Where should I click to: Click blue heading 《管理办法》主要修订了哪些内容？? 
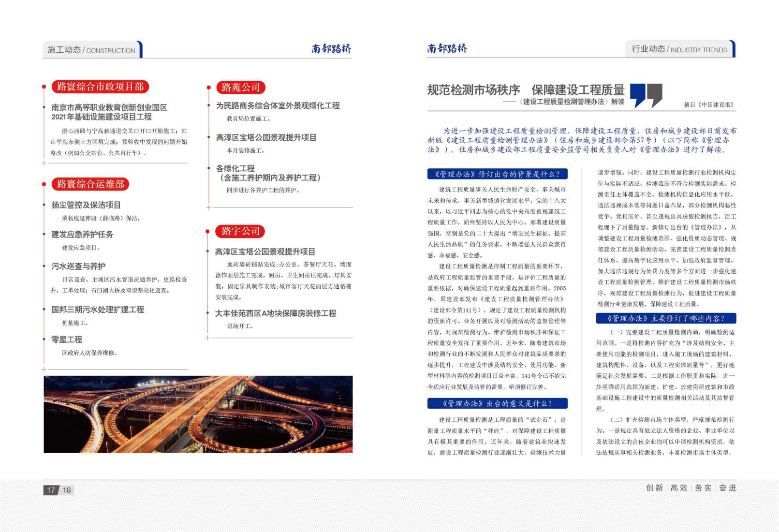(666, 318)
